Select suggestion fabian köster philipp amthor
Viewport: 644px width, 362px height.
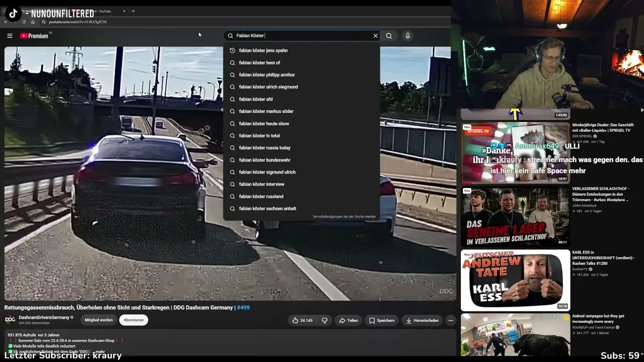click(302, 75)
